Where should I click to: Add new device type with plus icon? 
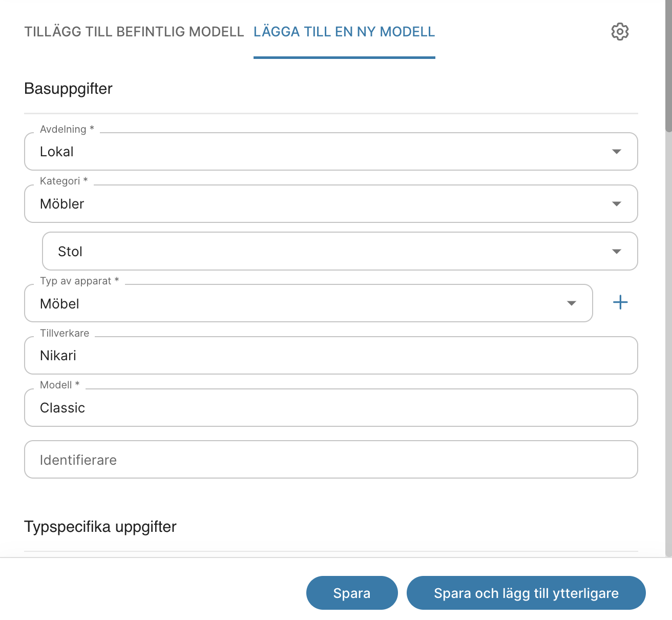coord(620,302)
